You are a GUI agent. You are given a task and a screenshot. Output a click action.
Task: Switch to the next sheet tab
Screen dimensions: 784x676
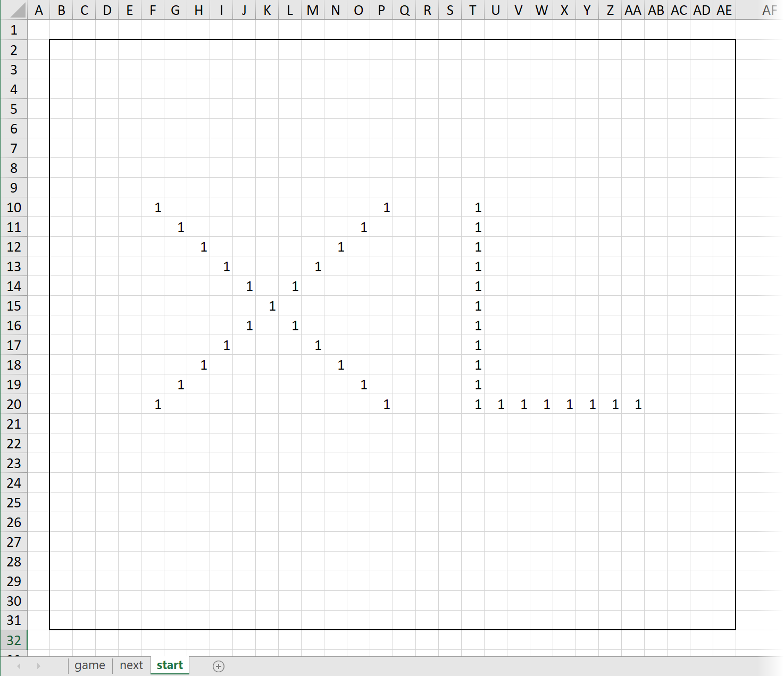131,665
